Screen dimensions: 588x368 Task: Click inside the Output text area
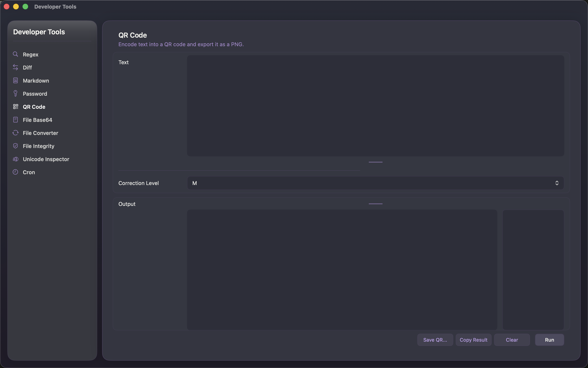pyautogui.click(x=342, y=270)
